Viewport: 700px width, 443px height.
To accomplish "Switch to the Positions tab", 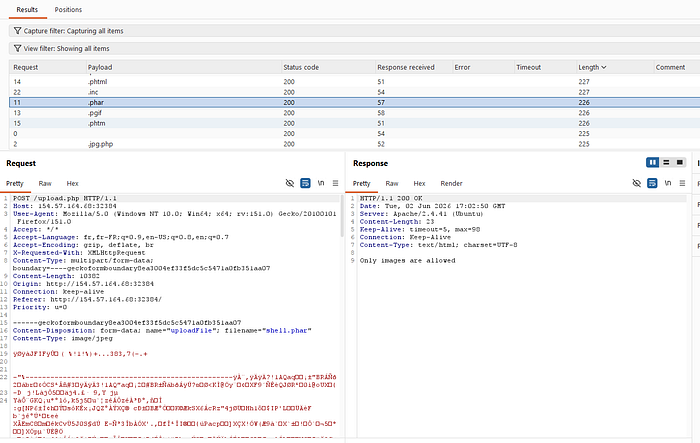I will tap(68, 9).
